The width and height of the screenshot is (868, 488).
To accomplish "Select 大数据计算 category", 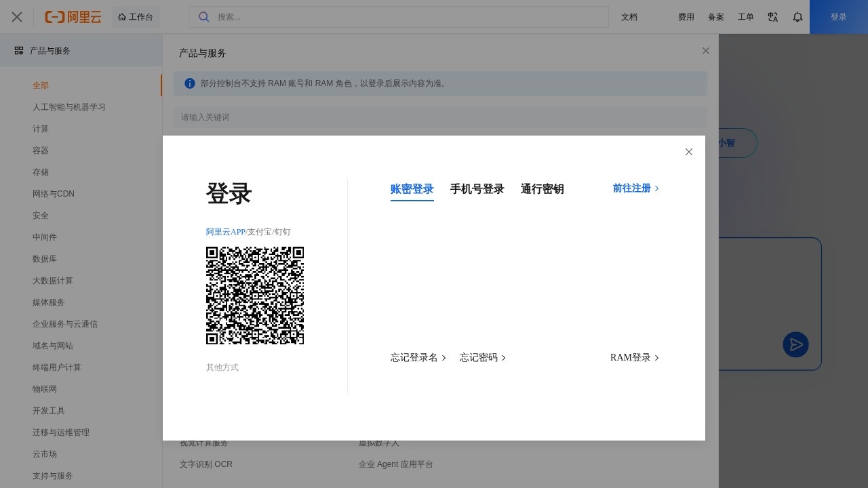I will click(x=53, y=281).
